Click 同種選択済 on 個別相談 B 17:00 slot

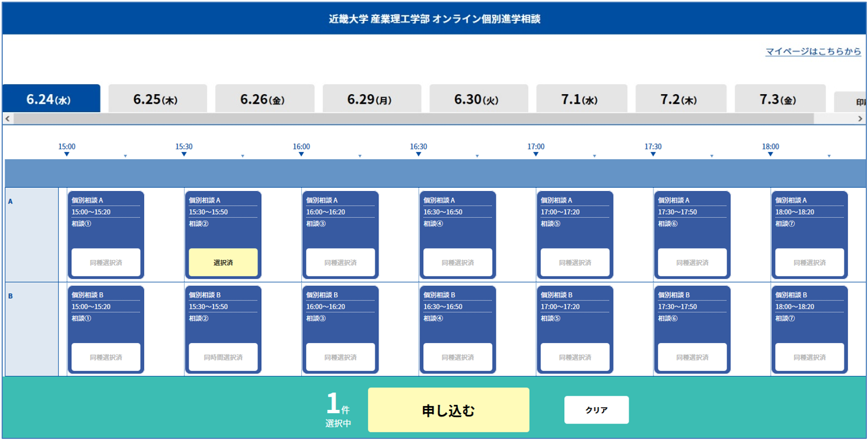point(574,357)
